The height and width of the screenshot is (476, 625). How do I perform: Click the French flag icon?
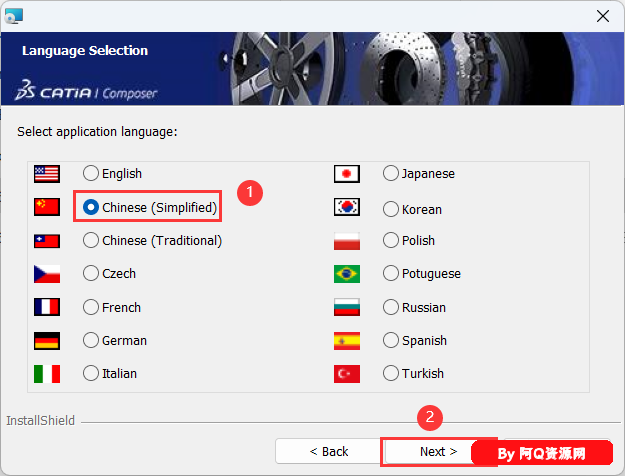(x=47, y=307)
